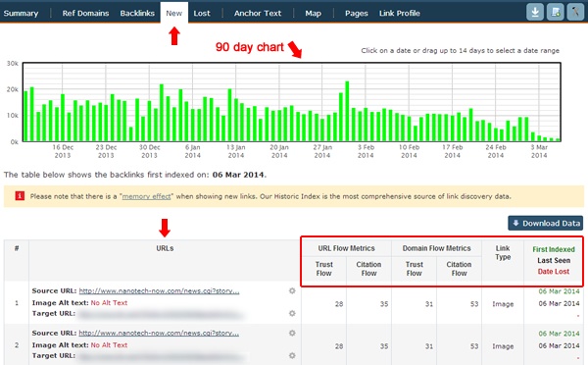Viewport: 588px width, 365px height.
Task: Select the 27 Jan 2014 date on chart
Action: click(322, 151)
